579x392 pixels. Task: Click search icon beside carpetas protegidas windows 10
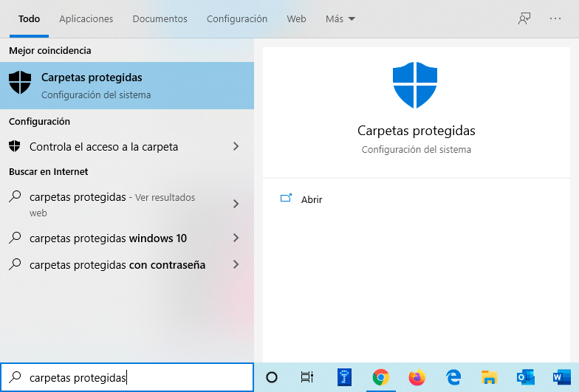point(15,238)
